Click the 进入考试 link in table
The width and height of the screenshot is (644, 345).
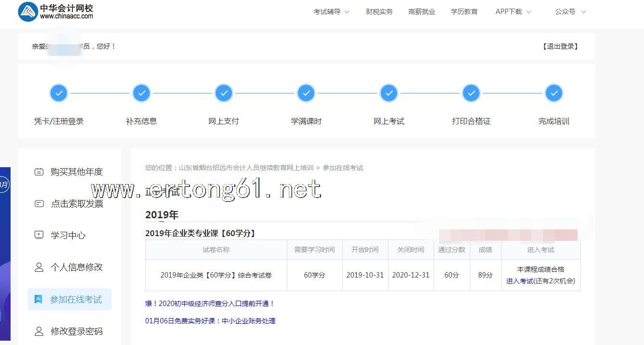pyautogui.click(x=519, y=281)
